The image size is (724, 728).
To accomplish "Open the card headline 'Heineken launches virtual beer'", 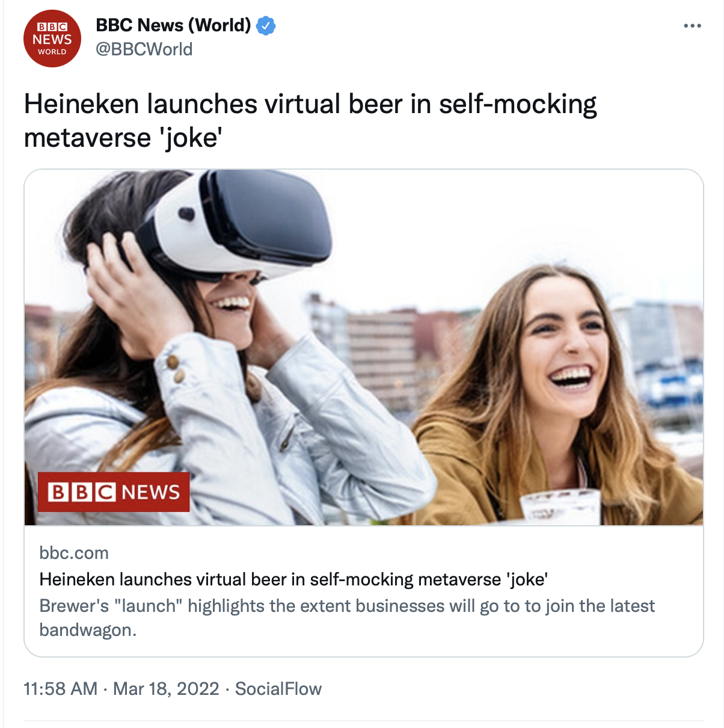I will (x=293, y=579).
